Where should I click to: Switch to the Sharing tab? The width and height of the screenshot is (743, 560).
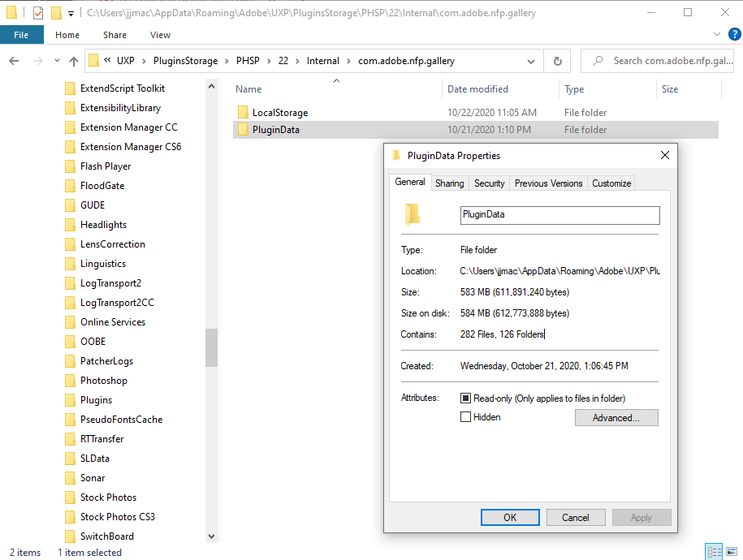click(x=449, y=183)
